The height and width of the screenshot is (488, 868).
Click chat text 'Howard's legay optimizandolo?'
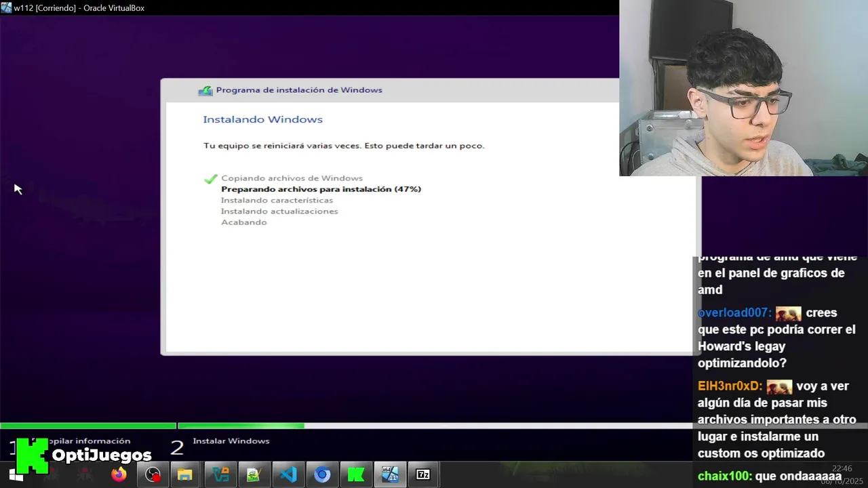coord(742,354)
